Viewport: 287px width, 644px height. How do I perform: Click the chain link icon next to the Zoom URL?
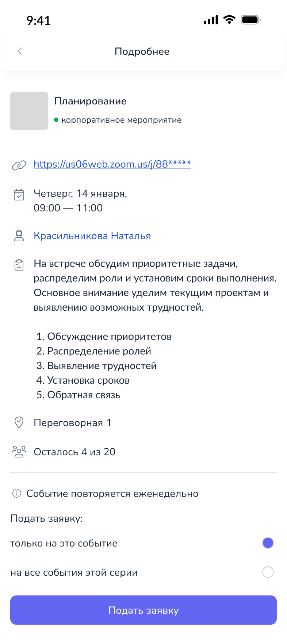coord(19,165)
